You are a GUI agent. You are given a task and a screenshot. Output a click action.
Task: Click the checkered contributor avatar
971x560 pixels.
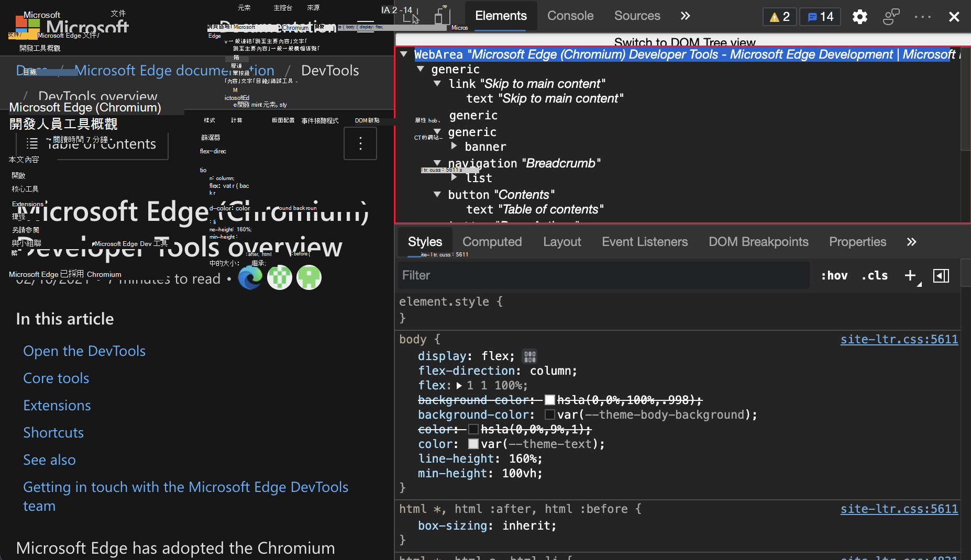(280, 277)
